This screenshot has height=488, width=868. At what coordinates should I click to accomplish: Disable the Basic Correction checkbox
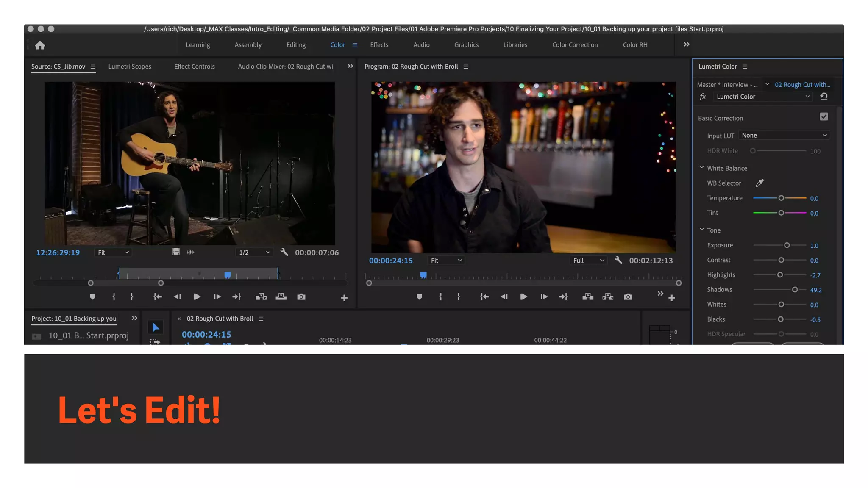coord(823,117)
